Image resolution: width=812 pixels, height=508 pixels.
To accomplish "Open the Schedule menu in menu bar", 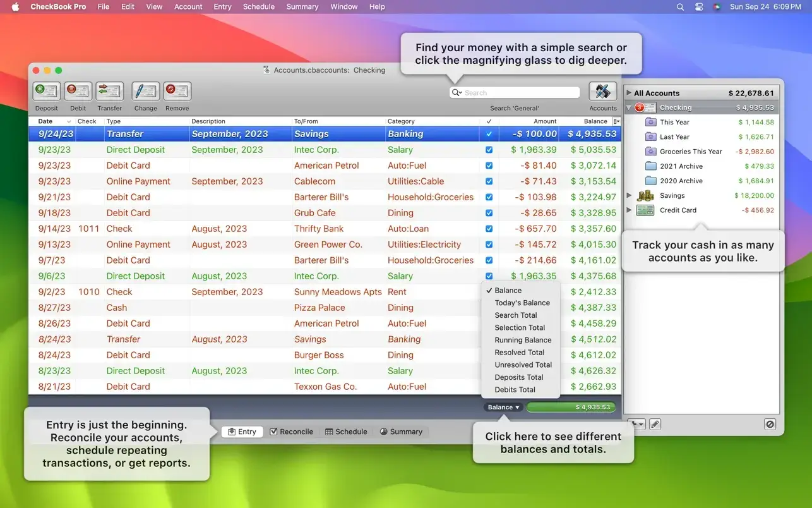I will click(258, 6).
